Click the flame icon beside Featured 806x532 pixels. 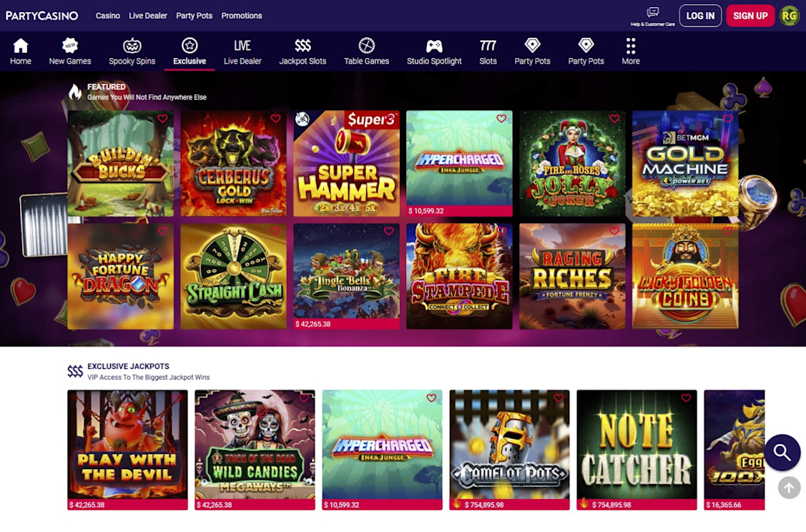(75, 92)
